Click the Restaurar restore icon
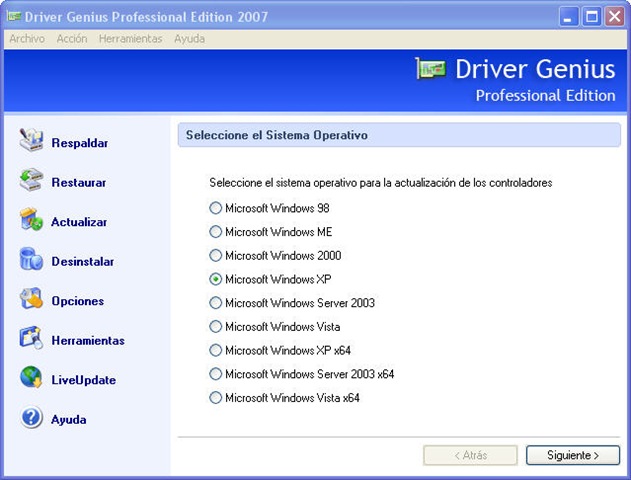Image resolution: width=631 pixels, height=480 pixels. [x=31, y=180]
